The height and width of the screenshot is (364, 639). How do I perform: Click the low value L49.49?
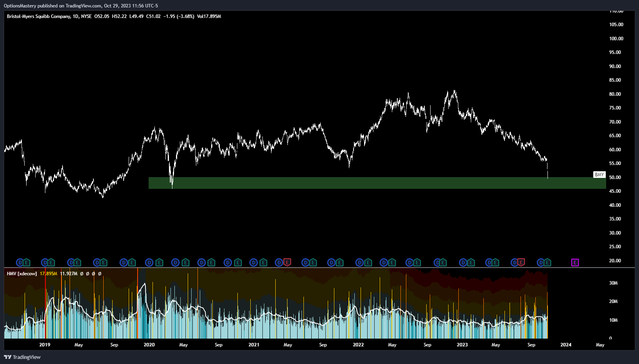136,16
